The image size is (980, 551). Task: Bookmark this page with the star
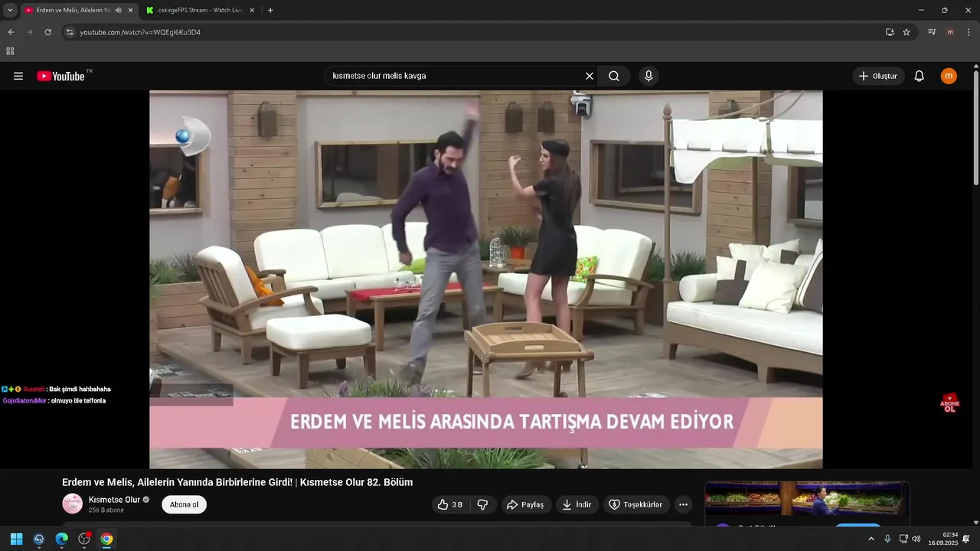point(906,32)
